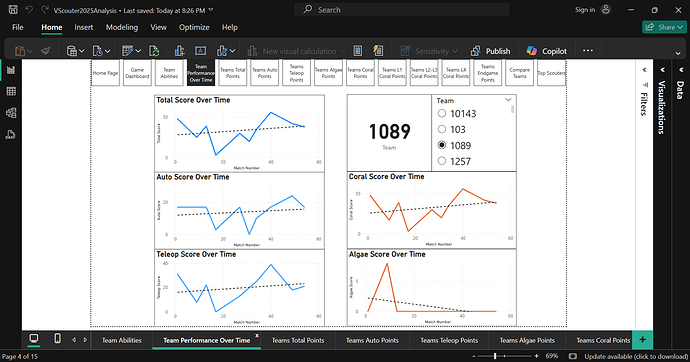Select team 10143 radio button
Screen dimensions: 690x362
pyautogui.click(x=442, y=113)
